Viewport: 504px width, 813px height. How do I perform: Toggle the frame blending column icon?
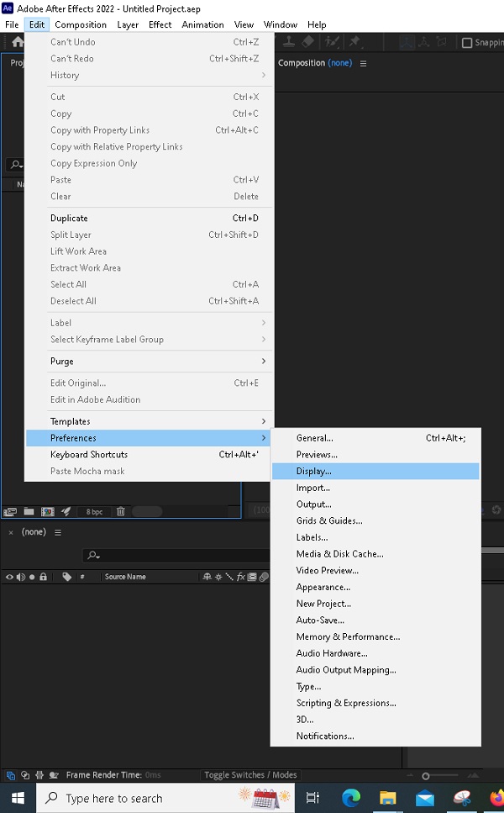[252, 577]
